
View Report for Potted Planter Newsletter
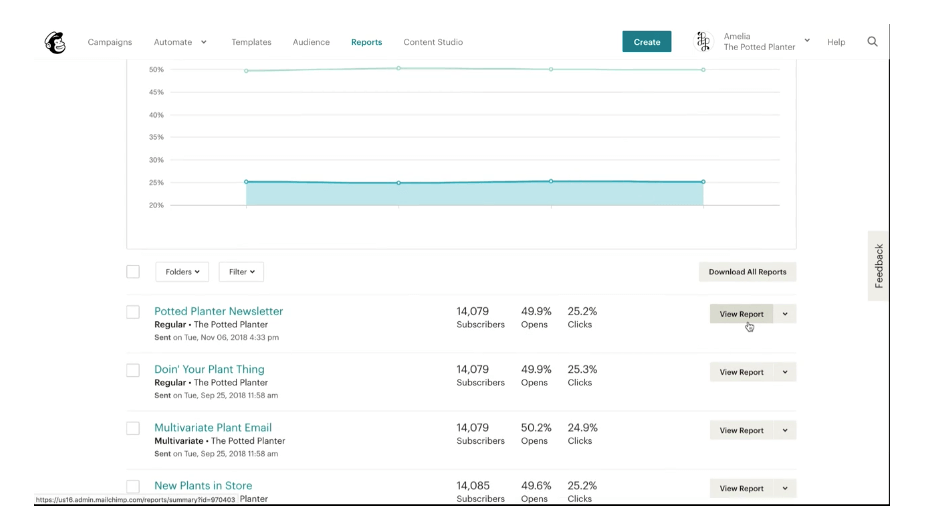tap(741, 314)
